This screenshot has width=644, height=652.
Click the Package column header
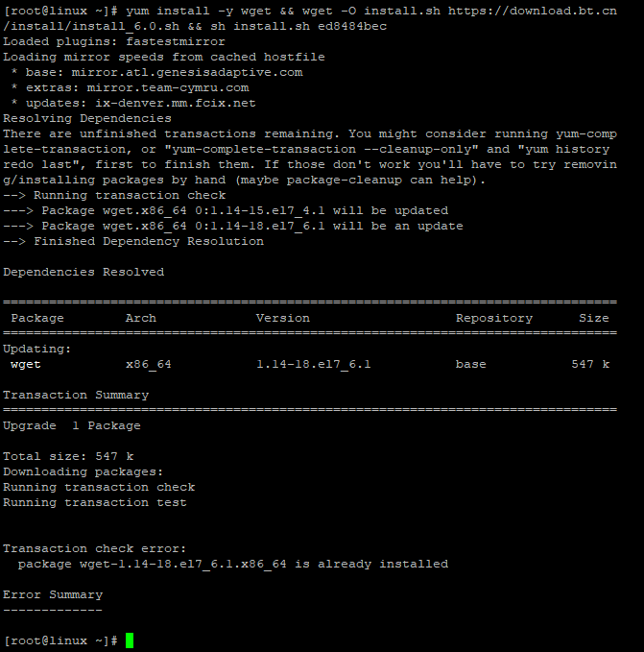[37, 318]
